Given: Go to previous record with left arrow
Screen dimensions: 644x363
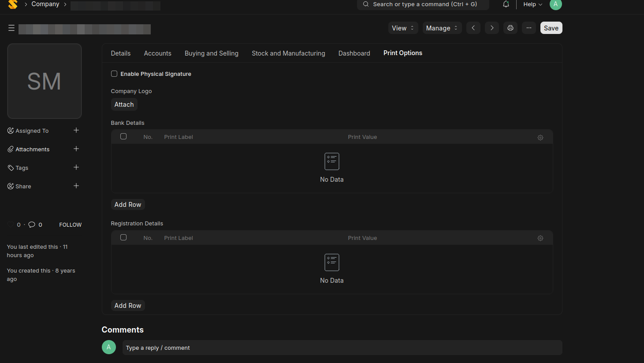Looking at the screenshot, I should click(x=473, y=28).
